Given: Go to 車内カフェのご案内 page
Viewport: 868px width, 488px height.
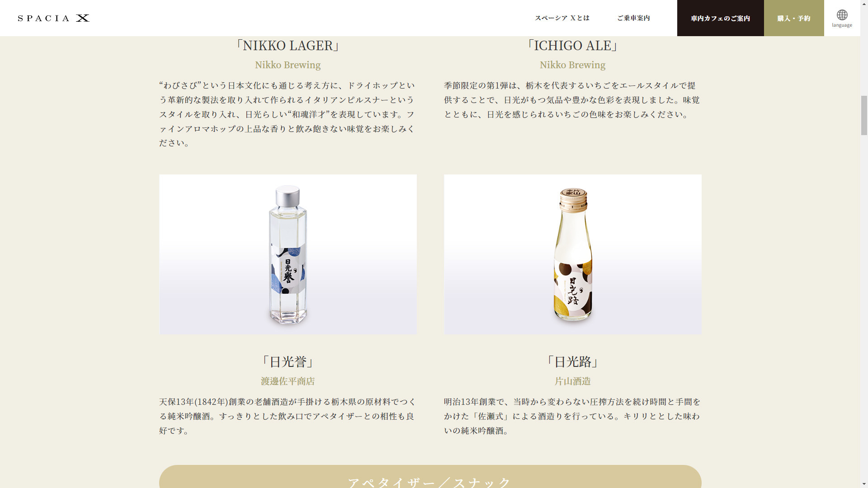Looking at the screenshot, I should click(721, 18).
